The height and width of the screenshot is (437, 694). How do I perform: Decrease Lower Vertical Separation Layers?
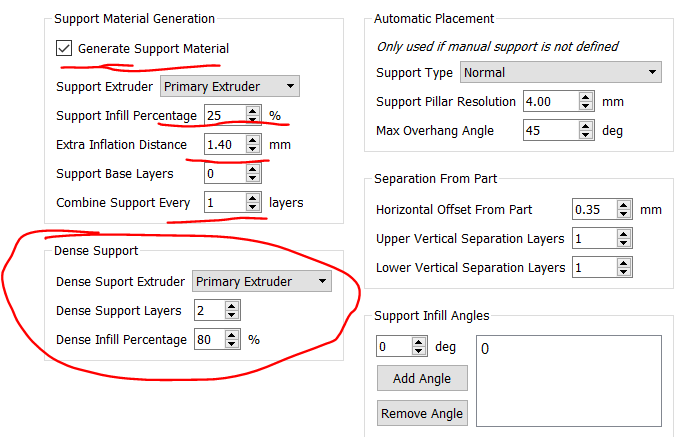(624, 273)
